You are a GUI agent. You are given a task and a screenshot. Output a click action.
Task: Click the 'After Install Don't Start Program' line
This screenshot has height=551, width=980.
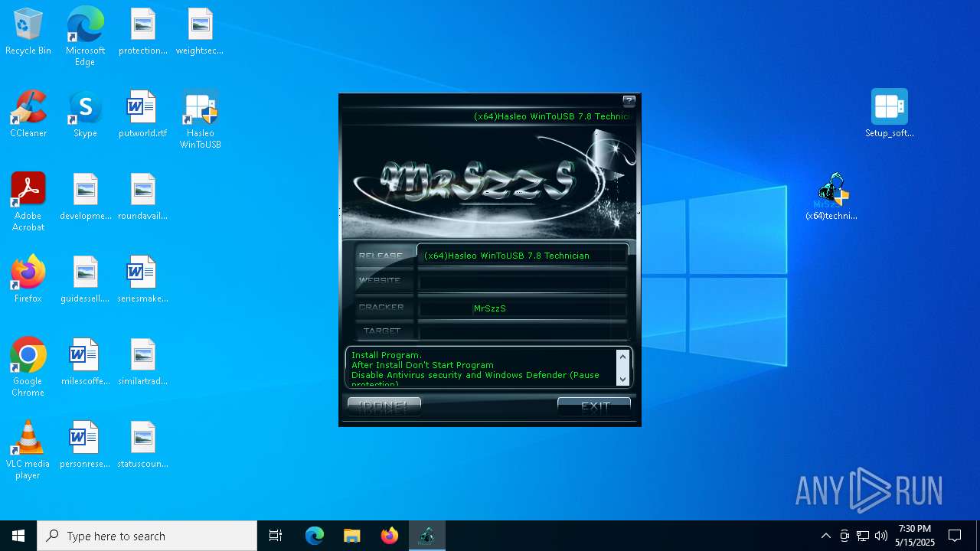click(423, 365)
